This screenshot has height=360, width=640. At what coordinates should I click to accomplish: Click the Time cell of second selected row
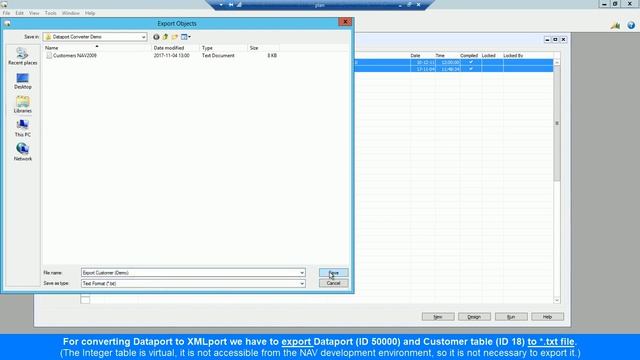click(x=448, y=69)
